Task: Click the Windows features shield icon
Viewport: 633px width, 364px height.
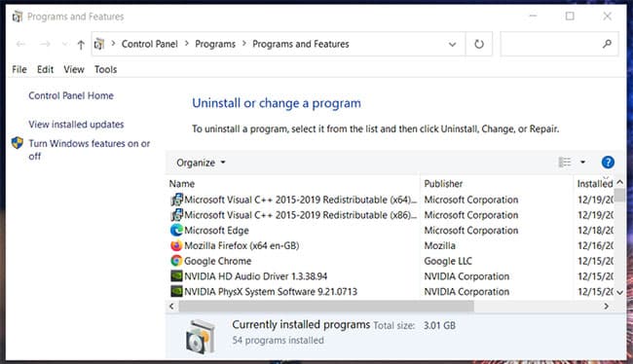Action: click(x=18, y=143)
